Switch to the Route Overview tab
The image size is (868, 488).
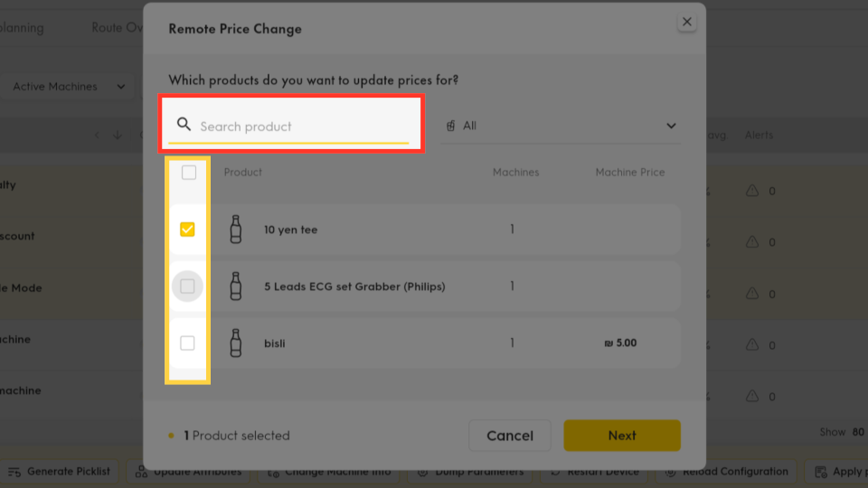pos(117,28)
